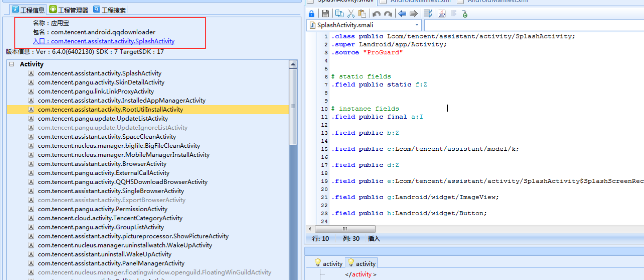This screenshot has height=280, width=644.
Task: Select QQH5DownloadBrowserActivity entry
Action: tap(123, 182)
